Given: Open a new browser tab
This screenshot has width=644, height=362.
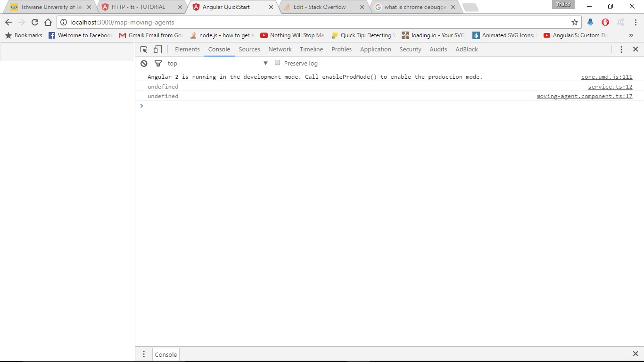Looking at the screenshot, I should 471,8.
